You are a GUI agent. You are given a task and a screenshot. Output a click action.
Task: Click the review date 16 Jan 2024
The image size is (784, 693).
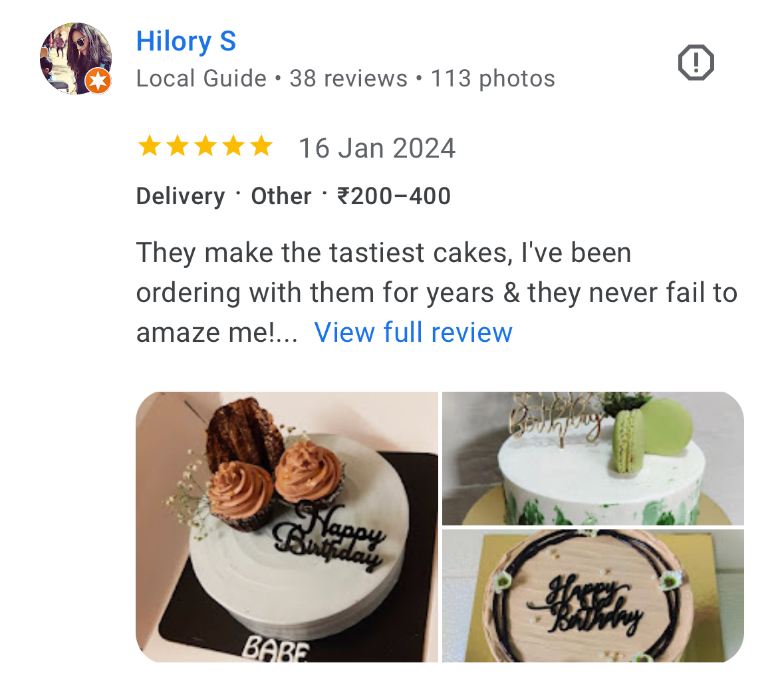point(376,148)
